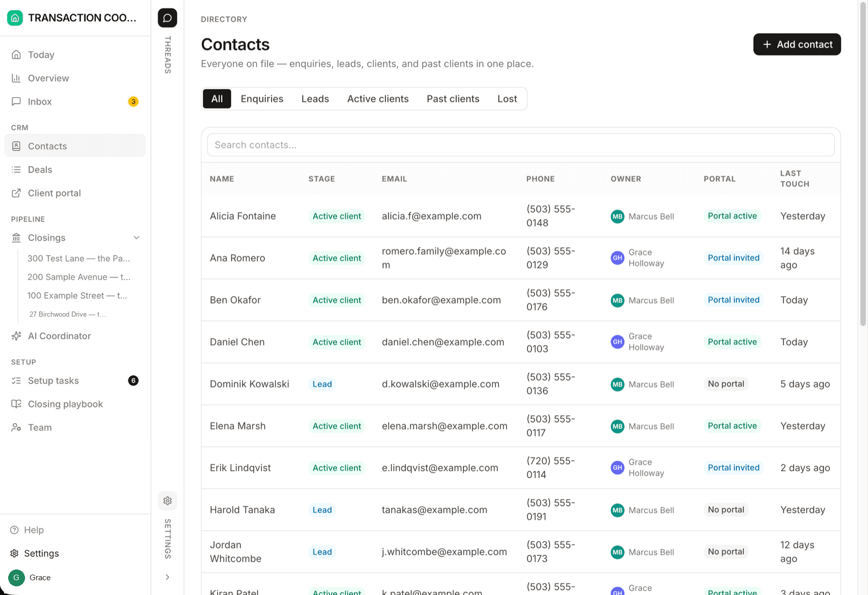The width and height of the screenshot is (868, 595).
Task: Click the Client portal external-link icon
Action: coord(16,193)
